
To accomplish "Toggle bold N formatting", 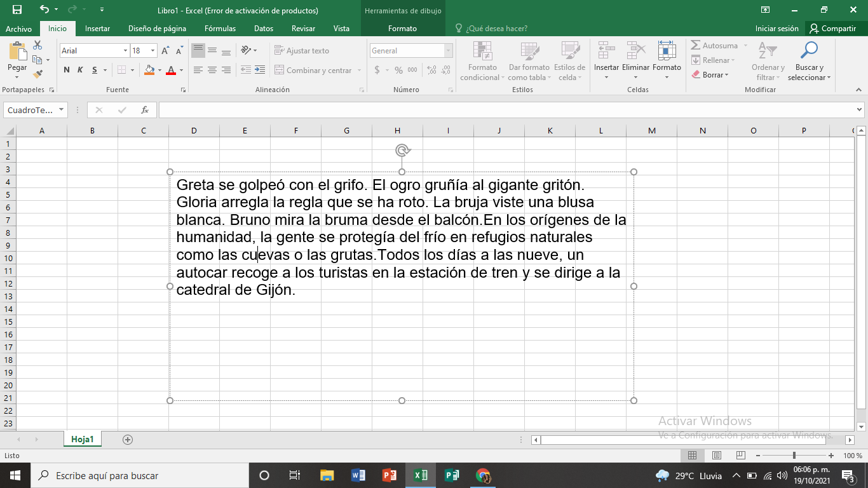I will pyautogui.click(x=67, y=70).
